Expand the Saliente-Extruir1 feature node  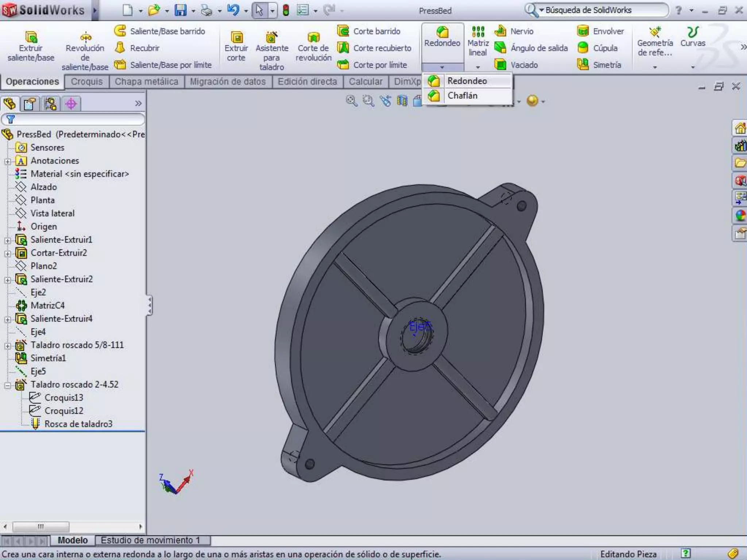point(8,240)
